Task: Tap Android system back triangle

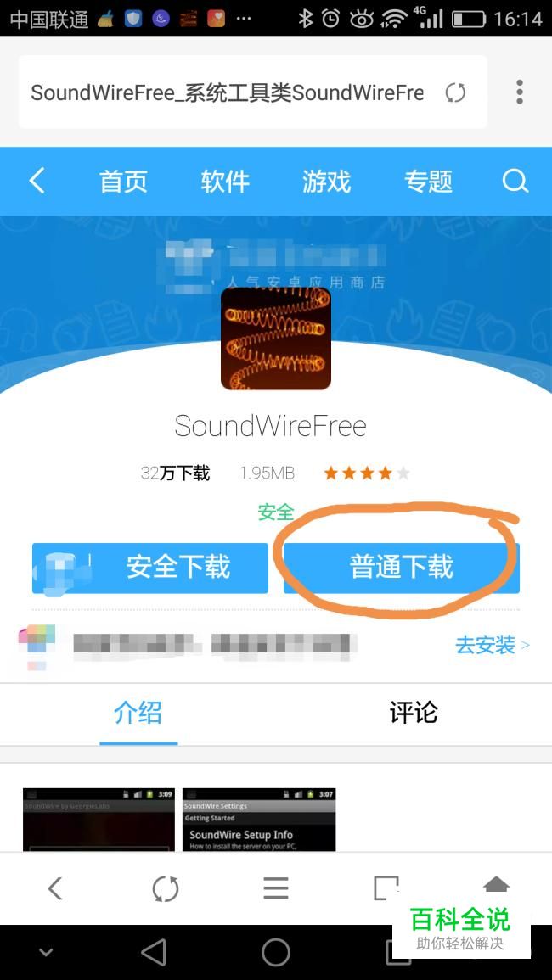Action: pos(154,953)
